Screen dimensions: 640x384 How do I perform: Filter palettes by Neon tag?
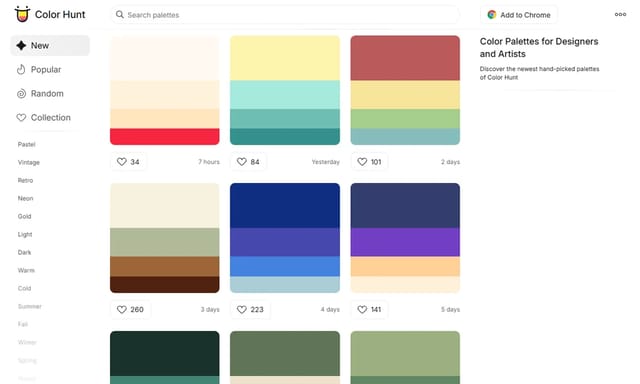coord(25,198)
